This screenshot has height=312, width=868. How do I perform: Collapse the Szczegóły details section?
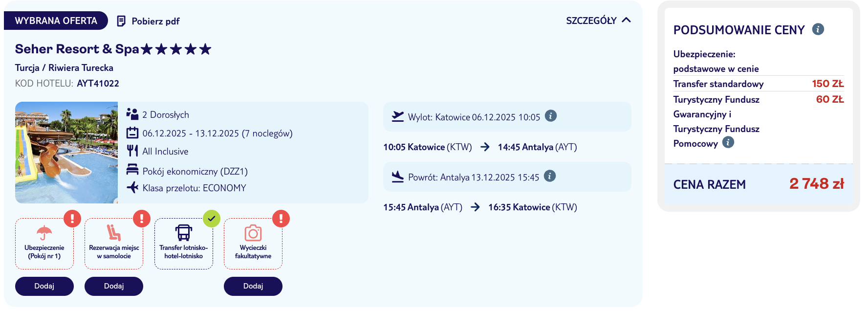[591, 21]
